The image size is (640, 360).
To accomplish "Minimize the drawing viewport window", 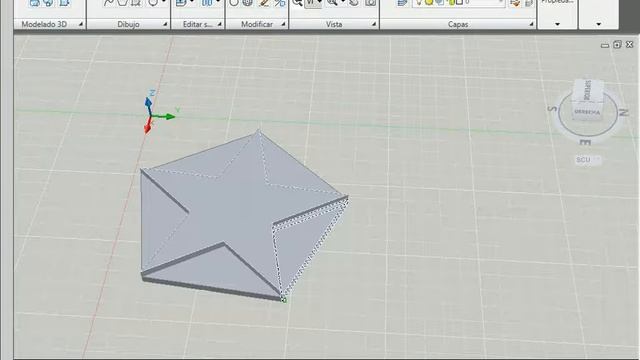I will tap(605, 45).
